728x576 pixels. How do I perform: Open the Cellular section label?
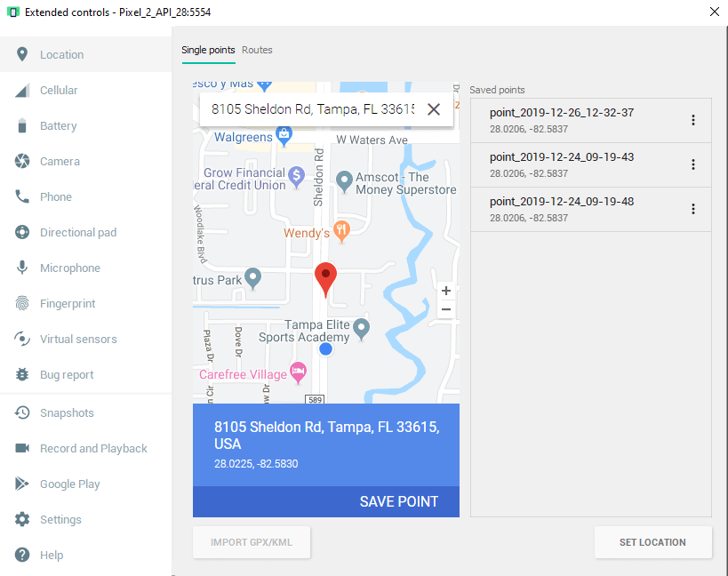(59, 90)
